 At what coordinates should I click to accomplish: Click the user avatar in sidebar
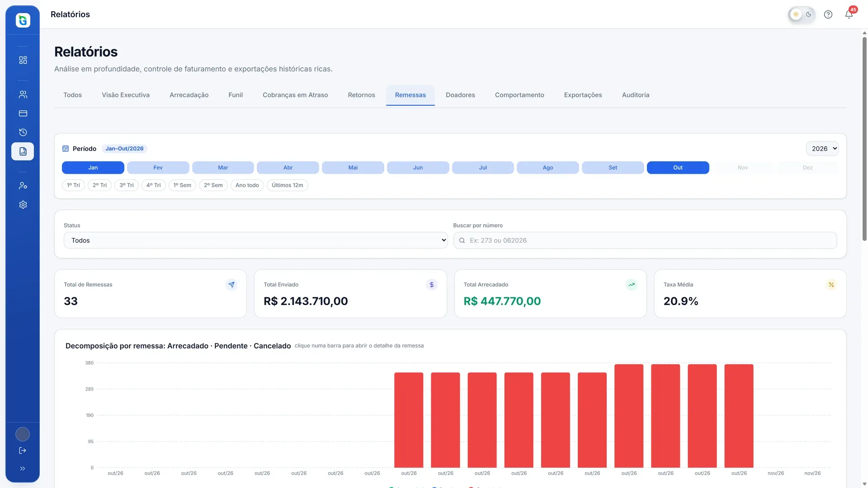click(x=23, y=434)
